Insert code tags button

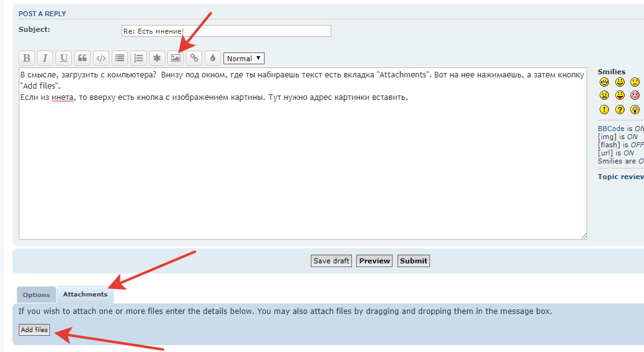101,58
